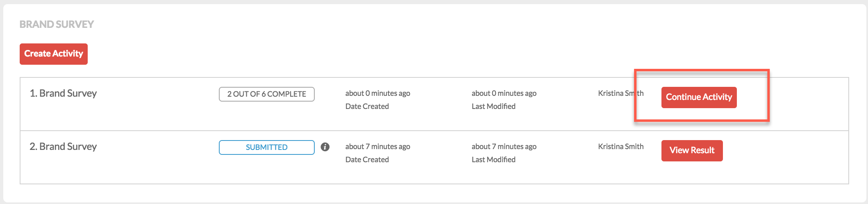Click the info icon beside SUBMITTED badge
The image size is (868, 204).
click(325, 147)
